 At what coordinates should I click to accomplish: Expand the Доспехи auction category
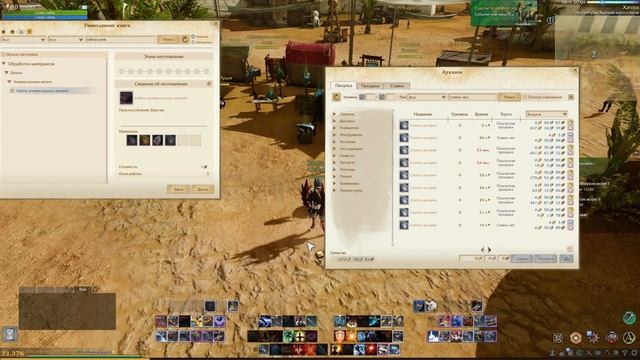coord(335,121)
